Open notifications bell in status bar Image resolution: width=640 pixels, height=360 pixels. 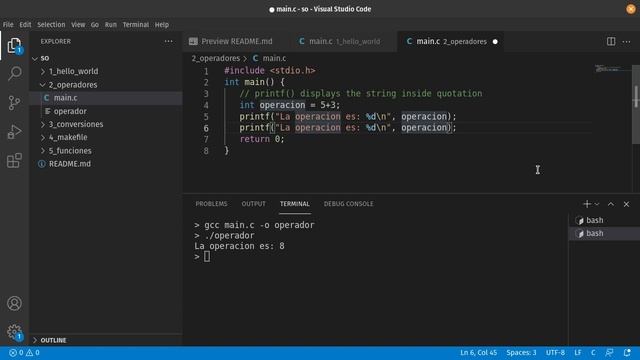tap(627, 353)
